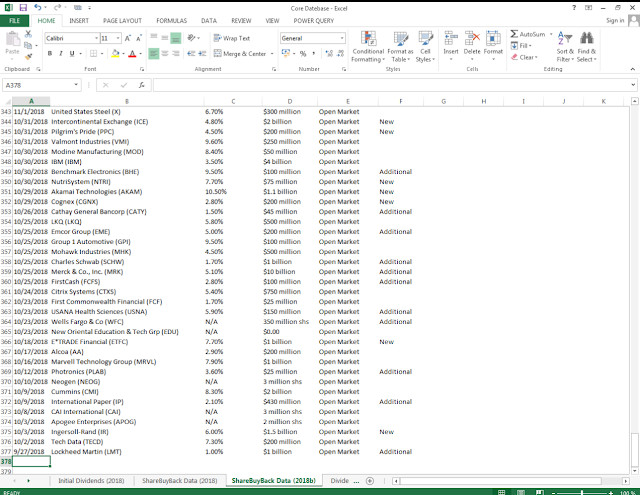Switch to the INSERT ribbon tab
The image size is (640, 495).
[x=79, y=21]
